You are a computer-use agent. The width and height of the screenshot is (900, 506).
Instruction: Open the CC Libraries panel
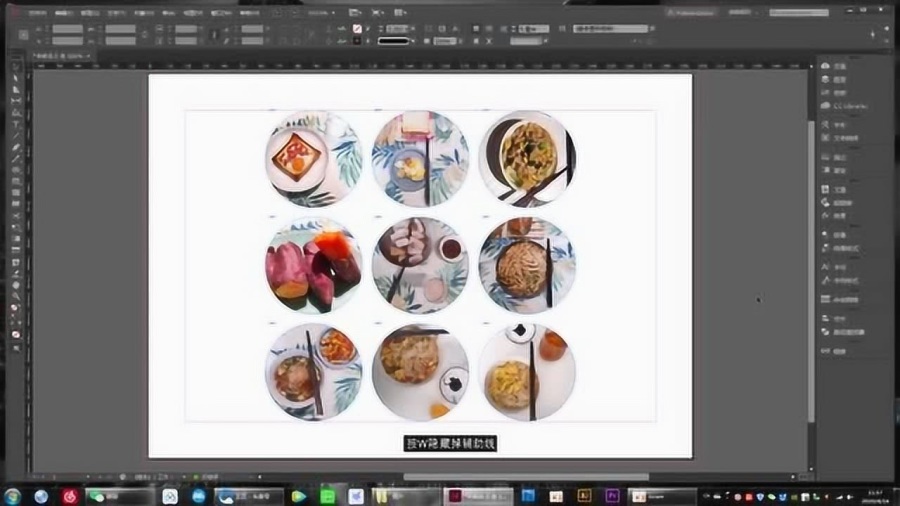click(844, 106)
